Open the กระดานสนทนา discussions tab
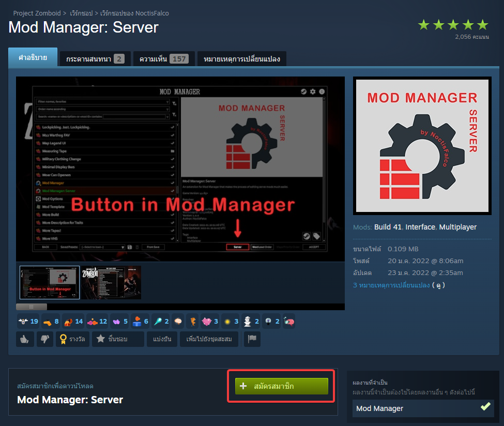 point(95,59)
